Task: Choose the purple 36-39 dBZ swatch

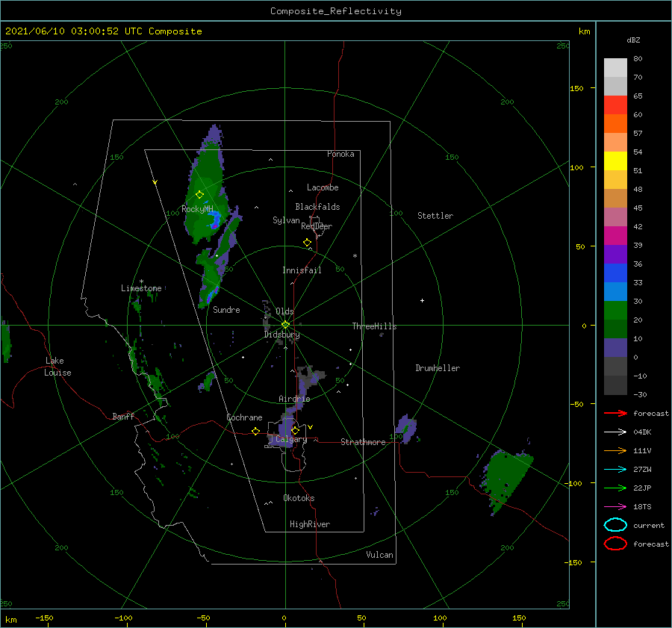Action: coord(615,255)
